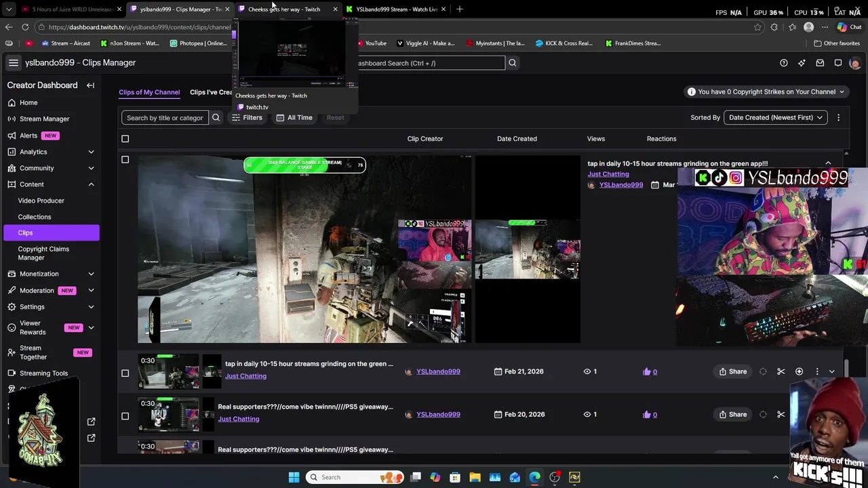Toggle the select-all clips header checkbox
The image size is (868, 488).
click(125, 139)
